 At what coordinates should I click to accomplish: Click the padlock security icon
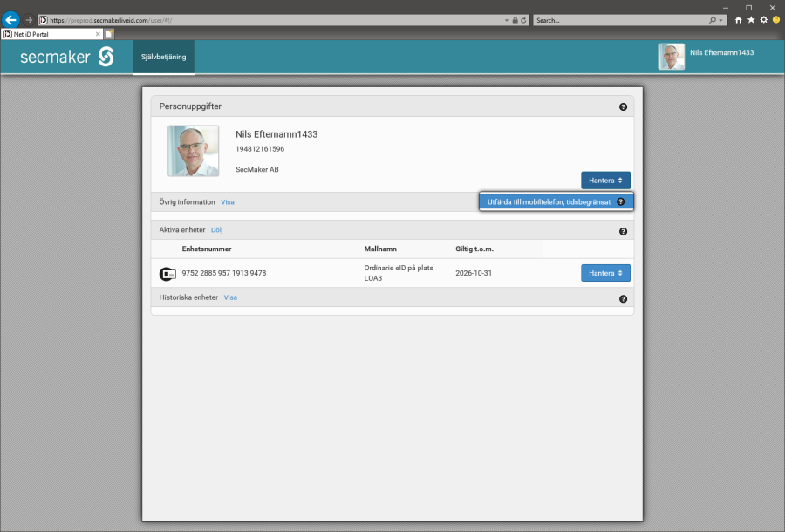(515, 21)
